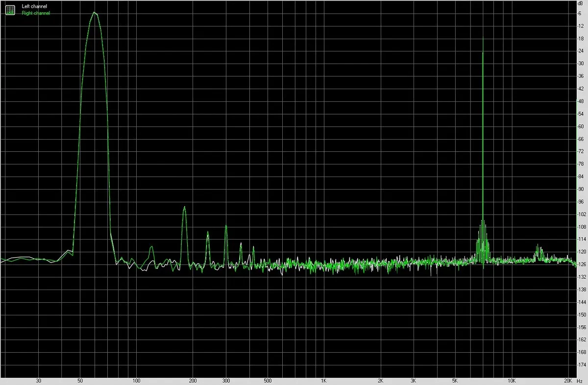Click the -144 dB axis value

(582, 302)
